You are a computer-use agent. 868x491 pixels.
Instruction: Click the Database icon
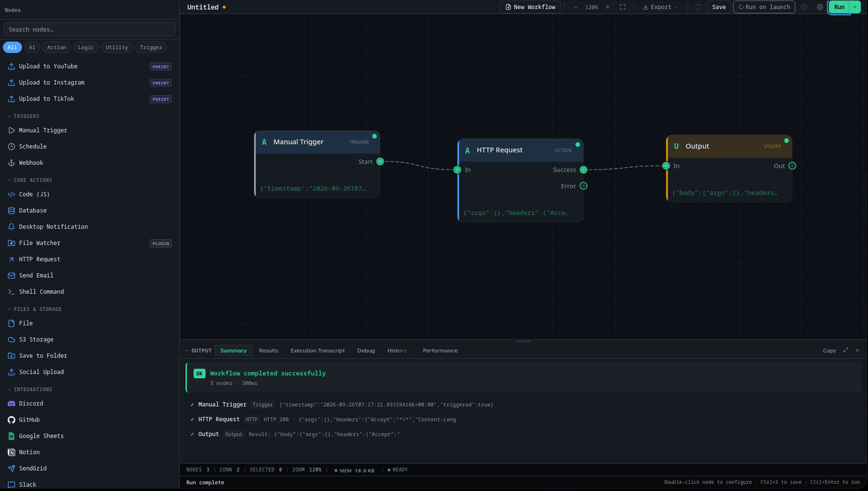click(x=11, y=211)
